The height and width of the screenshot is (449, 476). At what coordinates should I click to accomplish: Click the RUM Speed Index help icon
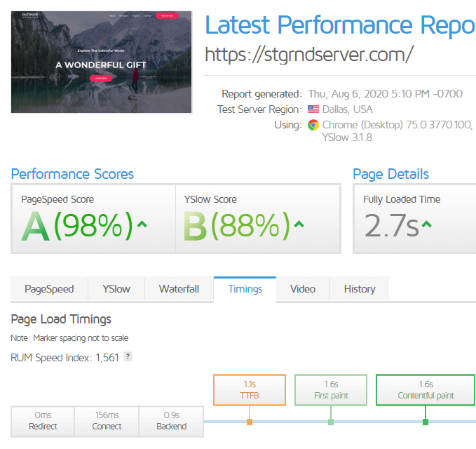pyautogui.click(x=128, y=357)
